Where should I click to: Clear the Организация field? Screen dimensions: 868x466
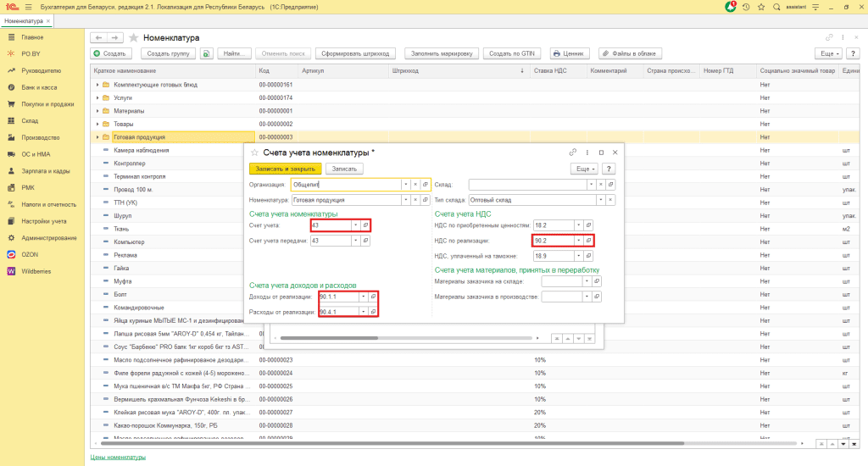(415, 185)
